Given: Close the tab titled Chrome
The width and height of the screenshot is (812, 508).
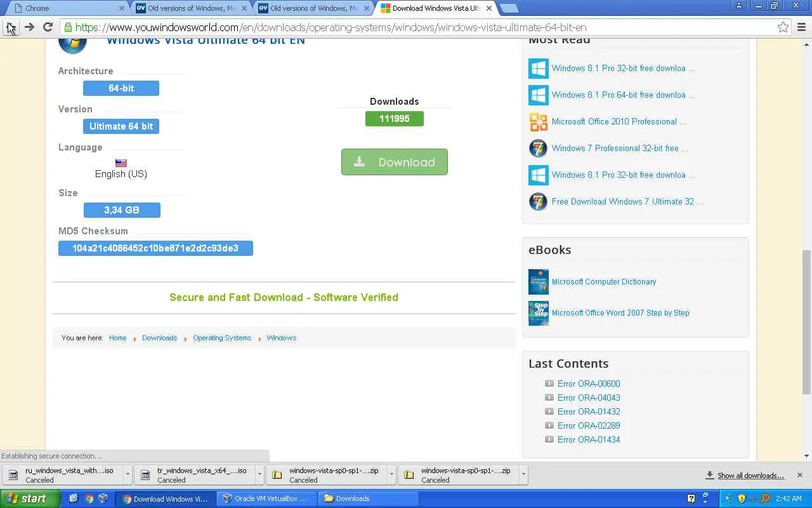Looking at the screenshot, I should click(x=122, y=8).
